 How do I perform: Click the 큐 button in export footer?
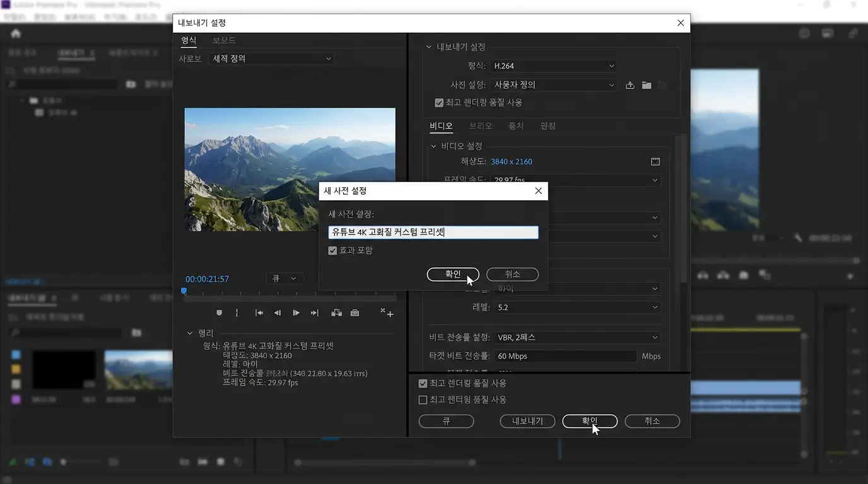pyautogui.click(x=446, y=421)
